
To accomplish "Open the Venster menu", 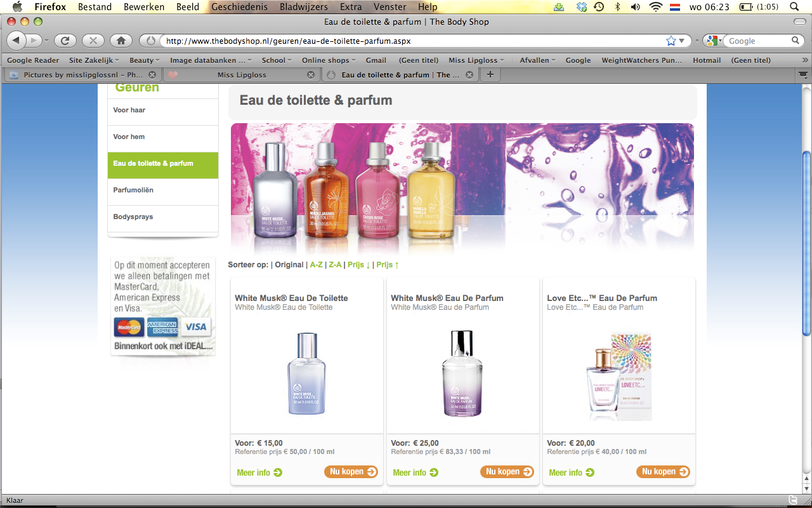I will point(390,7).
